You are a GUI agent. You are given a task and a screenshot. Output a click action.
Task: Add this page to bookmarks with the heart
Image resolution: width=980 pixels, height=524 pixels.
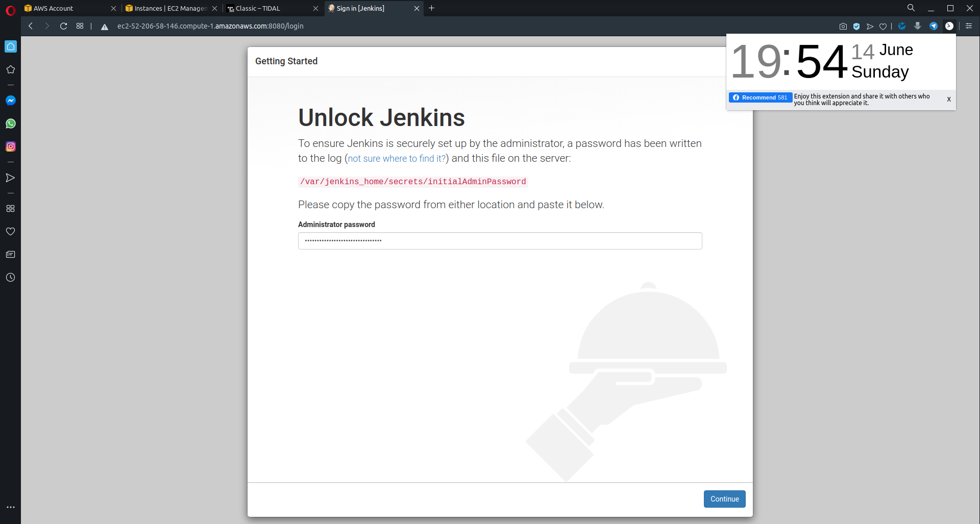coord(883,27)
